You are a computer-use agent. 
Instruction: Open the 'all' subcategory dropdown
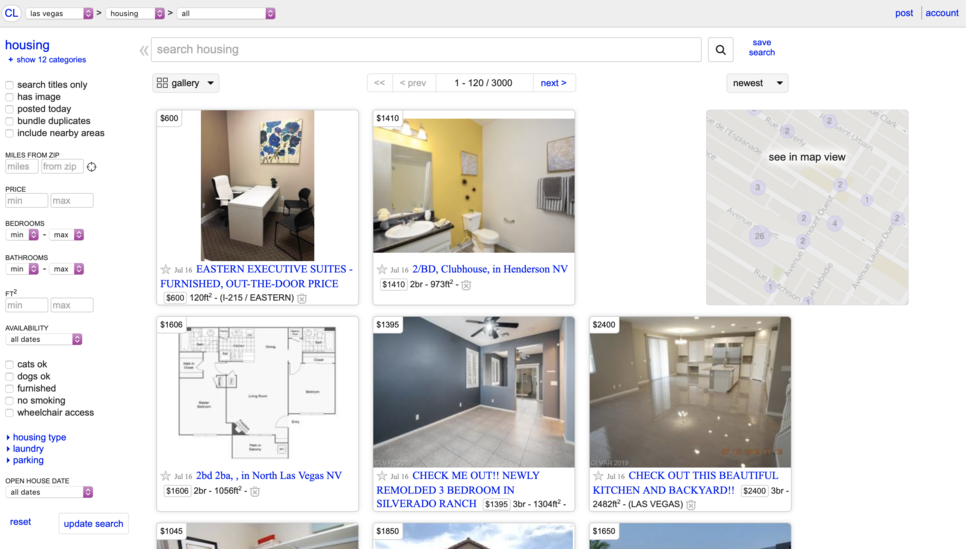pyautogui.click(x=226, y=13)
